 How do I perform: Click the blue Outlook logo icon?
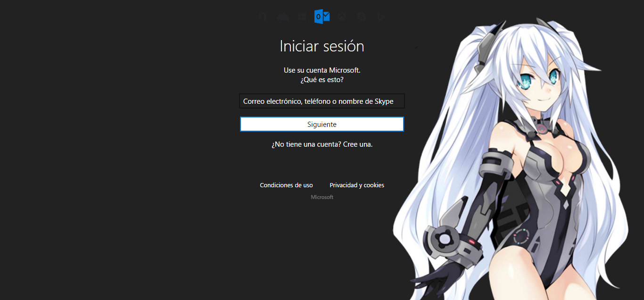click(x=322, y=17)
